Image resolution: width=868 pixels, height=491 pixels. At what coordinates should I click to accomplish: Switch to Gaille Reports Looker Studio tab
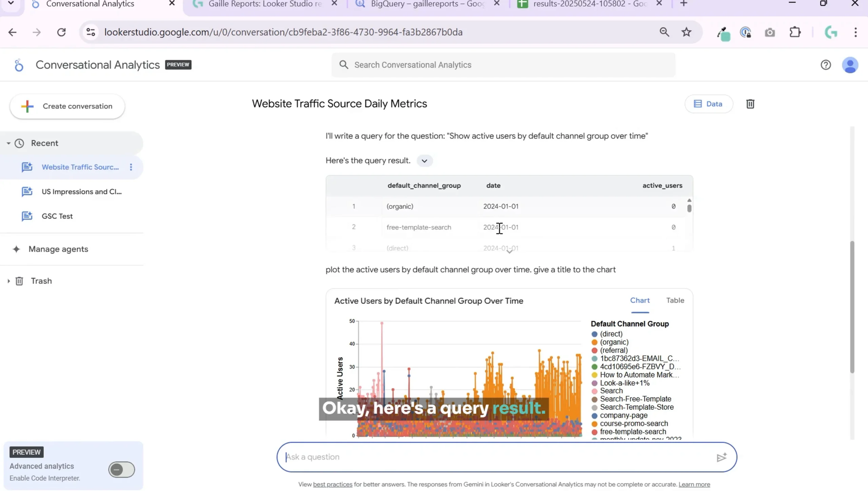[x=264, y=4]
